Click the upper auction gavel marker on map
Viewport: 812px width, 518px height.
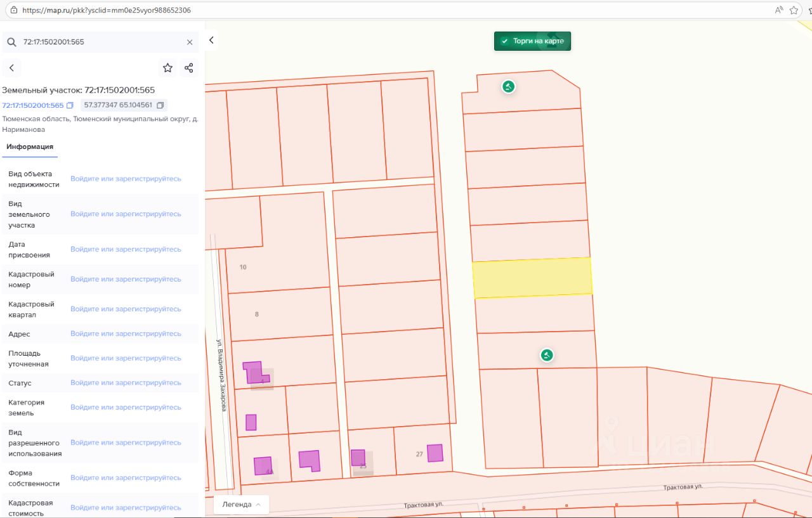coord(508,87)
